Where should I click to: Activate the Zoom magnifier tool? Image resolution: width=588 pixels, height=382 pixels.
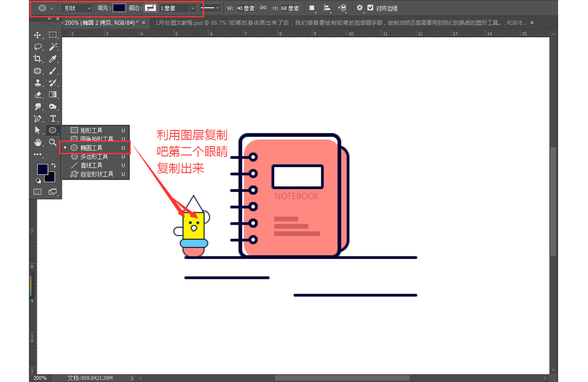pyautogui.click(x=53, y=142)
